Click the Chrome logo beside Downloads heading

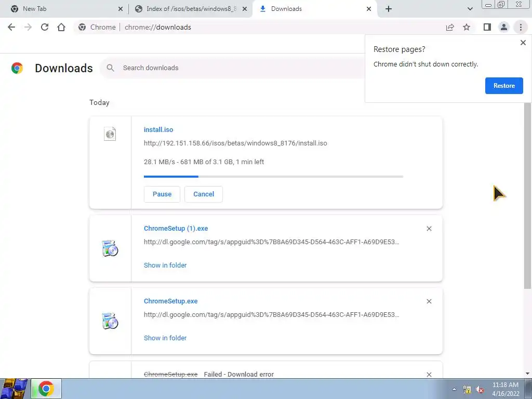(17, 68)
